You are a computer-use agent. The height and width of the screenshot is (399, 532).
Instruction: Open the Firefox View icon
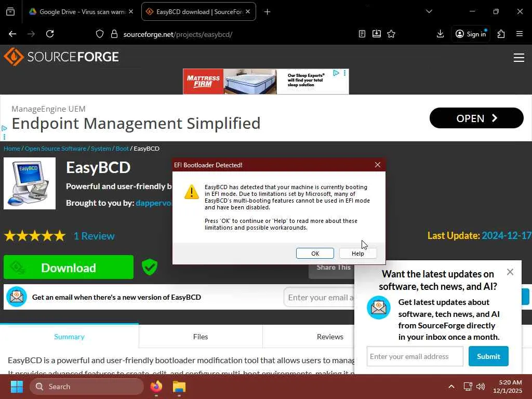tap(10, 12)
